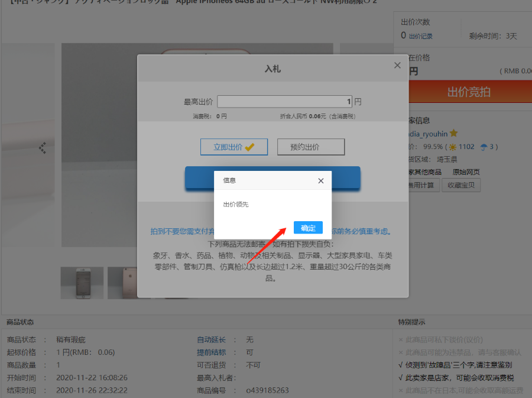Close the 信息 message popup with its X icon

pos(320,181)
